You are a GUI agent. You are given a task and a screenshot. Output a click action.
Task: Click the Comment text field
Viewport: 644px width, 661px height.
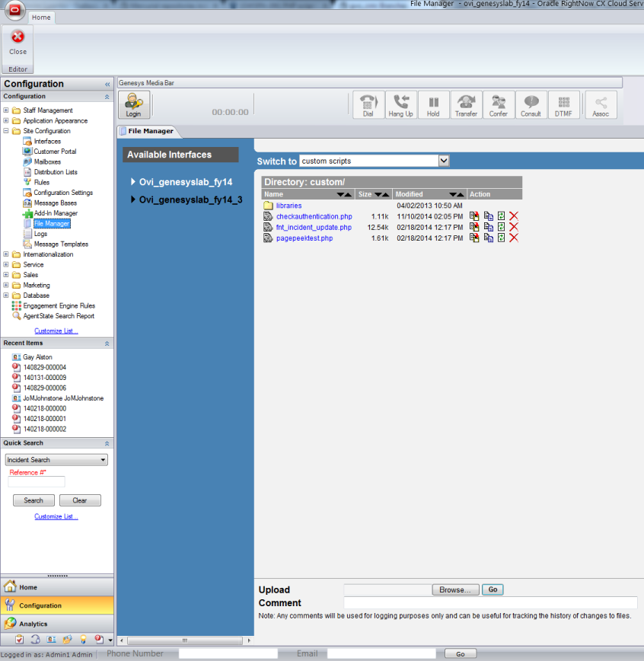click(490, 602)
